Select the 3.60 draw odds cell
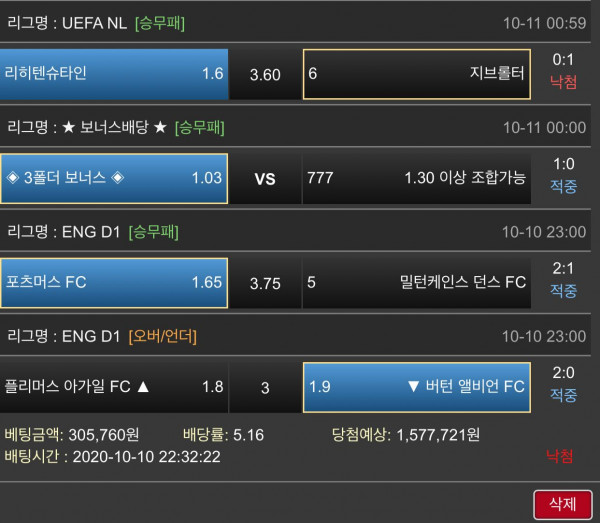Image resolution: width=600 pixels, height=523 pixels. pos(265,74)
